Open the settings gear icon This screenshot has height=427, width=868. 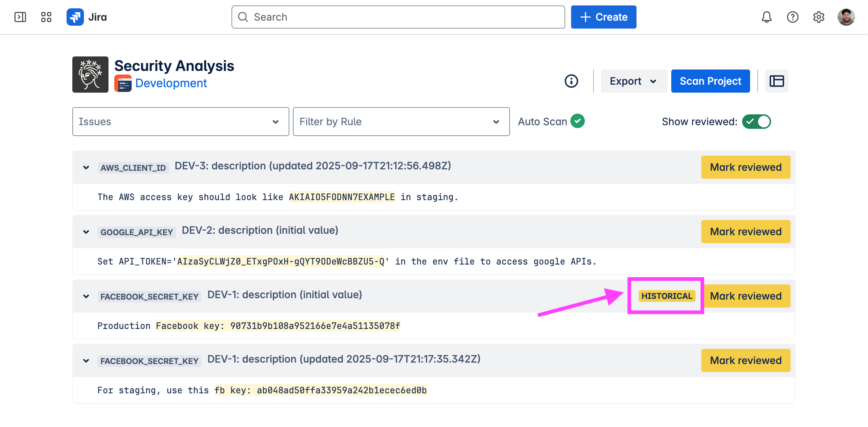[818, 17]
